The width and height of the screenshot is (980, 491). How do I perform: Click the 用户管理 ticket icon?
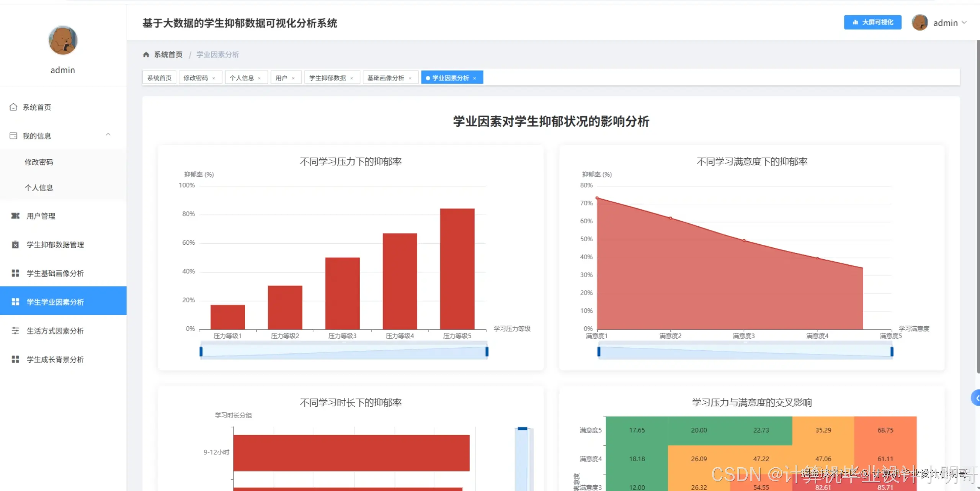click(x=15, y=216)
